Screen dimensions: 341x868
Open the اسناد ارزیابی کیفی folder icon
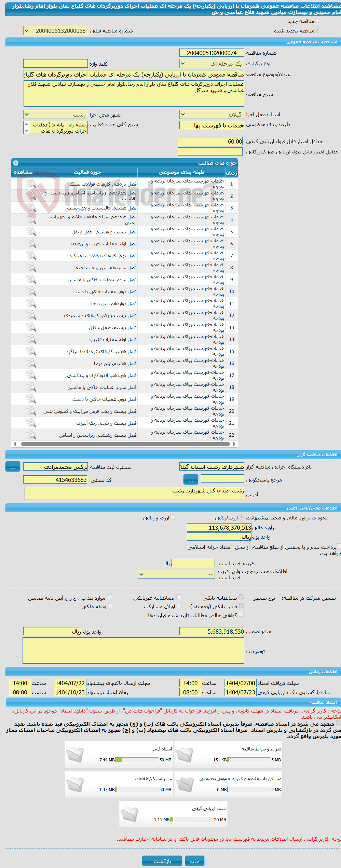tap(129, 814)
